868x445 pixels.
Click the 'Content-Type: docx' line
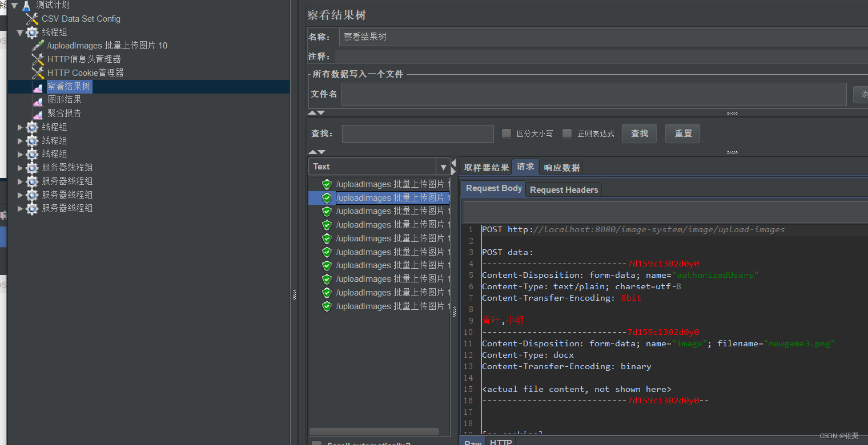click(528, 355)
